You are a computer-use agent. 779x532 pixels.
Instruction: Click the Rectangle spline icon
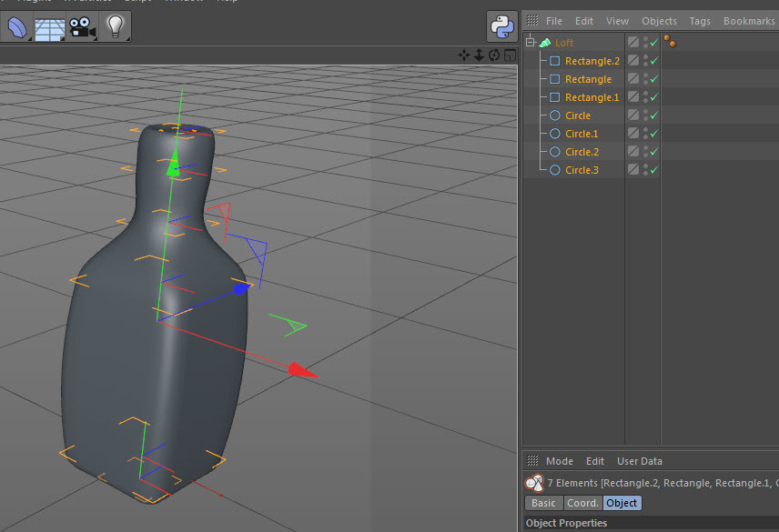tap(555, 79)
